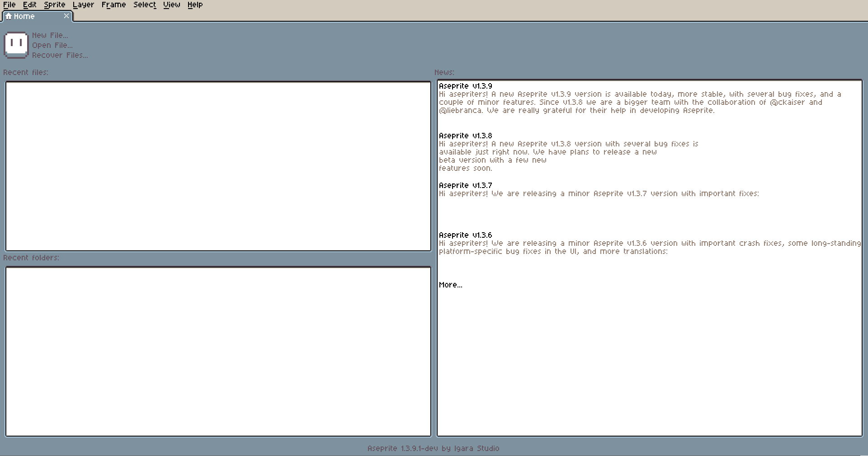
Task: Open the Aseprite v1.3.8 news item
Action: 466,136
